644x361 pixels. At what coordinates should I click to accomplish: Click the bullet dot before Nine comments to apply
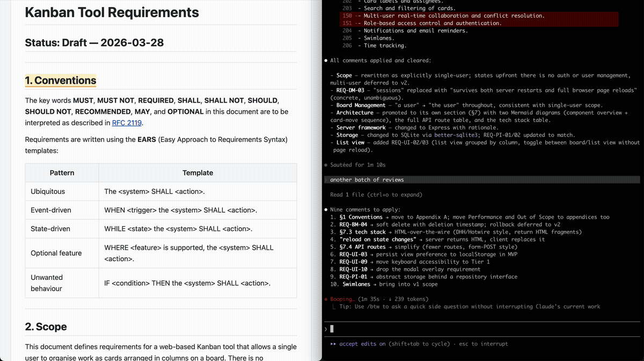point(326,210)
